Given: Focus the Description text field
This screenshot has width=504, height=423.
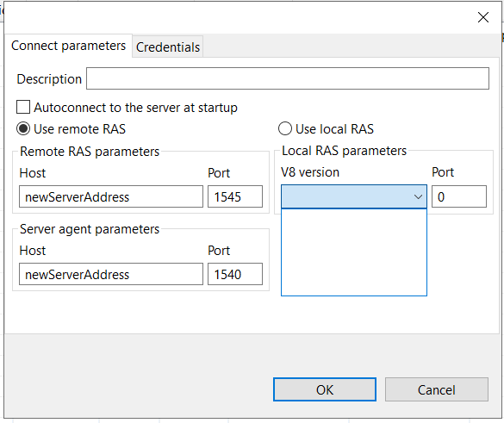Looking at the screenshot, I should coord(288,78).
